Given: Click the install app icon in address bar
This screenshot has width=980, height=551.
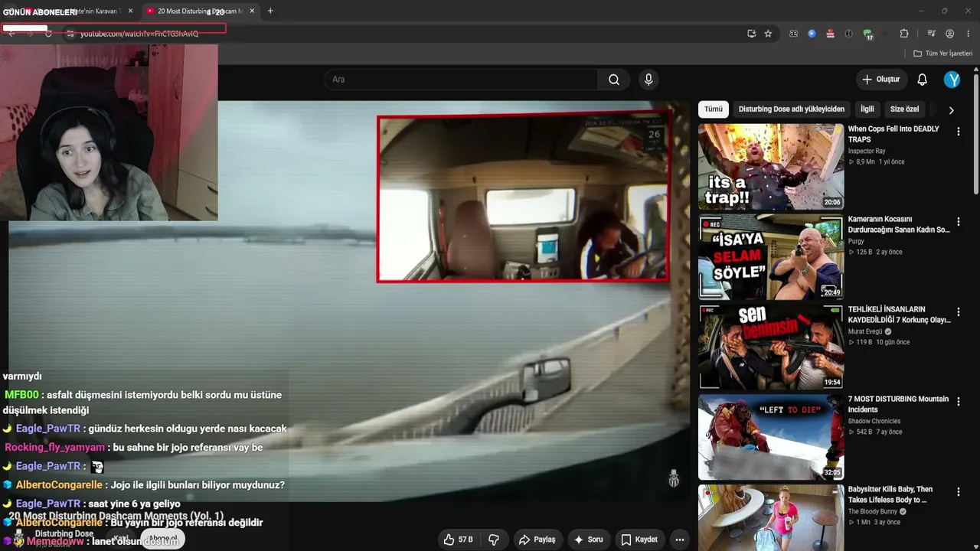Looking at the screenshot, I should 752,34.
